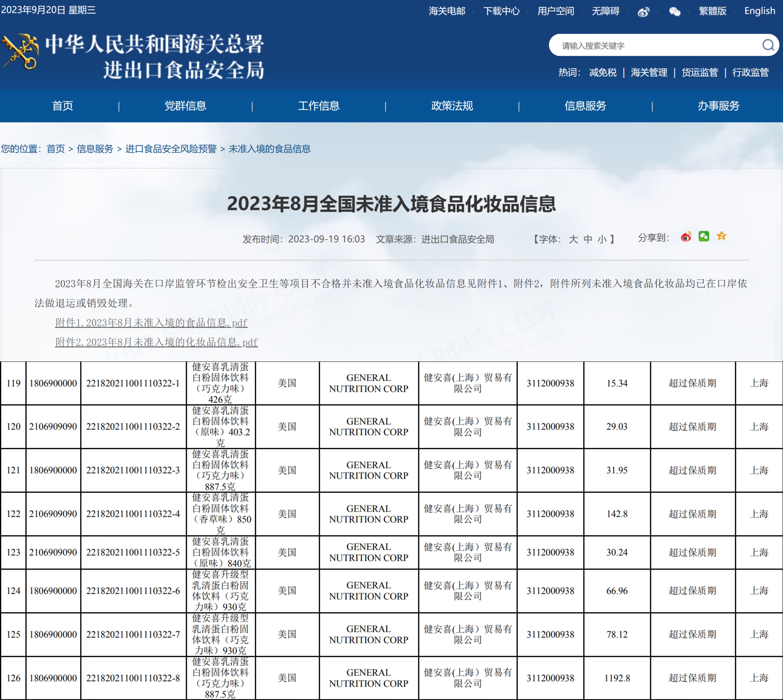Click weight value 29.03
Image resolution: width=783 pixels, height=700 pixels.
click(617, 427)
